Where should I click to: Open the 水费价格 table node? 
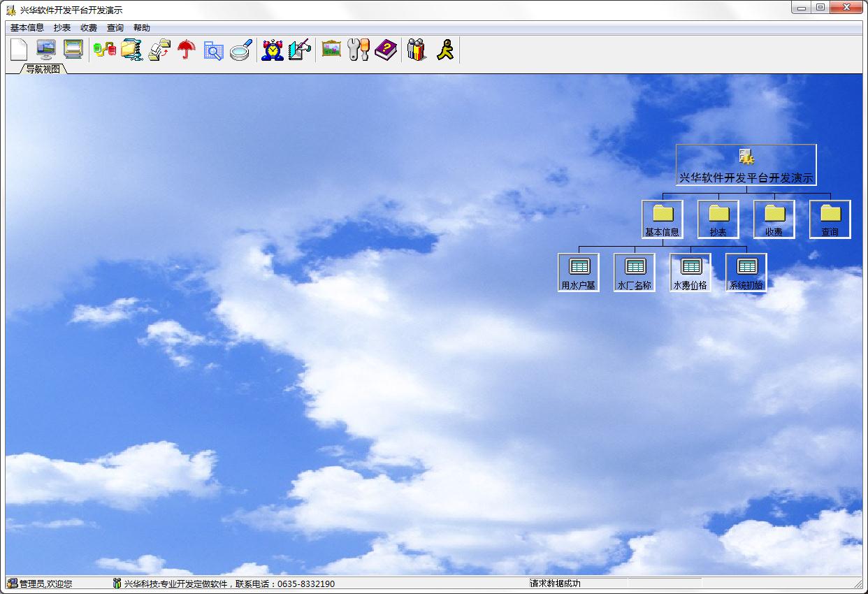pyautogui.click(x=690, y=273)
